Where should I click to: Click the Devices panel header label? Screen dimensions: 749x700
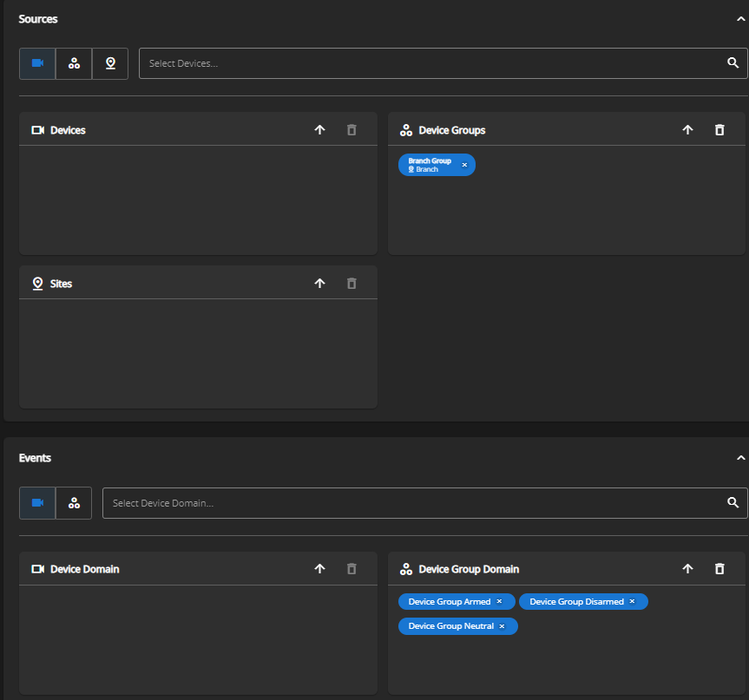(x=68, y=130)
